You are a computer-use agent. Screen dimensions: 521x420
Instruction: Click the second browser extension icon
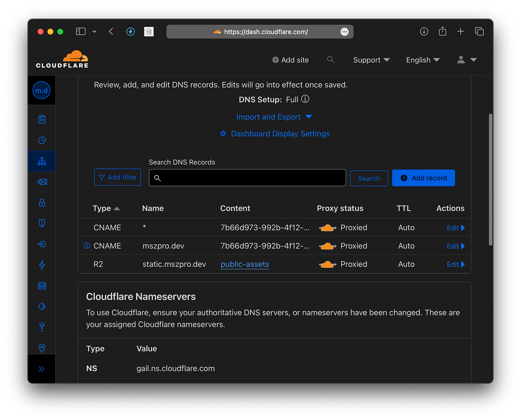tap(149, 32)
